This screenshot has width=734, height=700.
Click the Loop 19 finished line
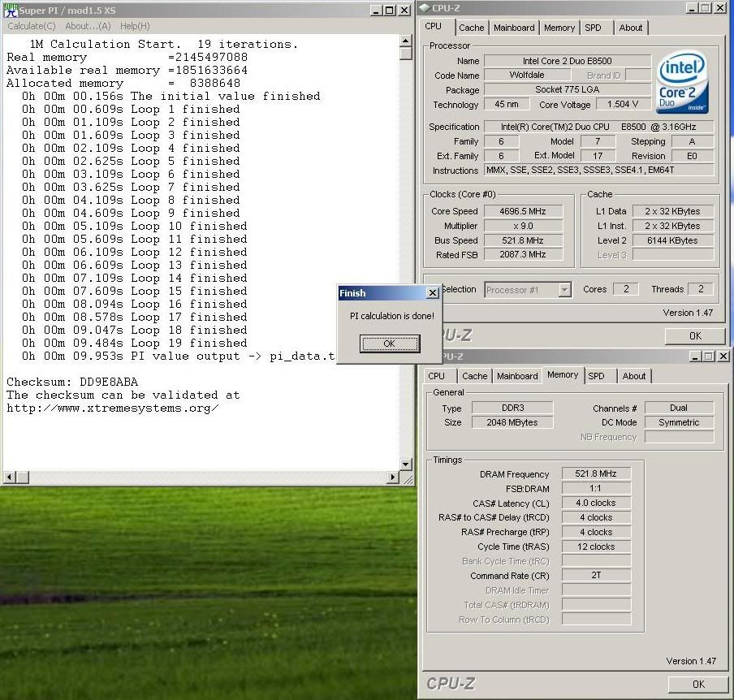pyautogui.click(x=134, y=344)
